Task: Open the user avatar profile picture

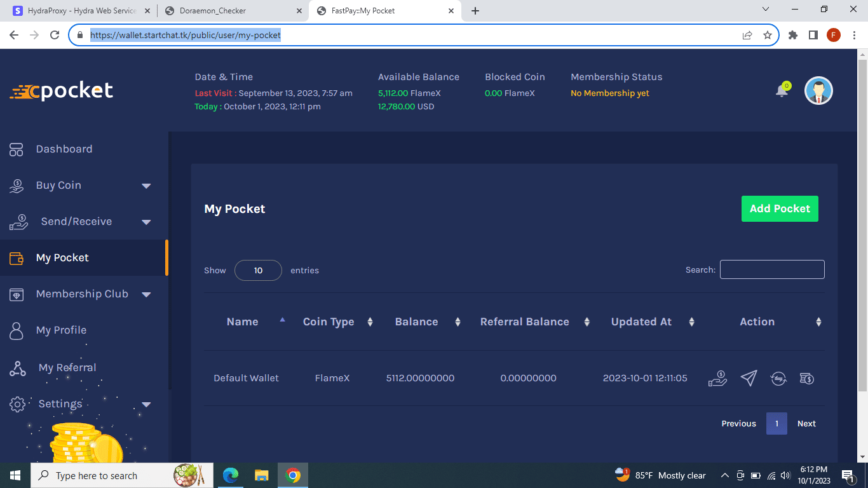Action: (x=818, y=91)
